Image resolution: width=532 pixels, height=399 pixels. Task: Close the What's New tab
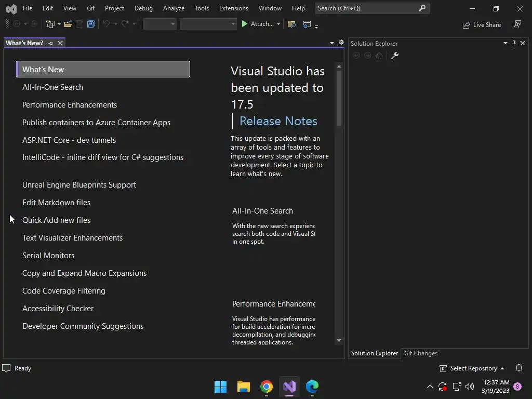[60, 43]
